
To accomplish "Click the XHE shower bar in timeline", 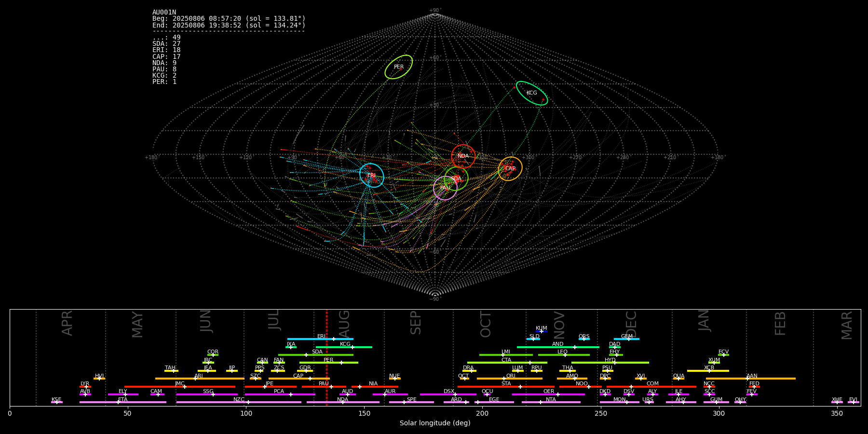I will [837, 402].
